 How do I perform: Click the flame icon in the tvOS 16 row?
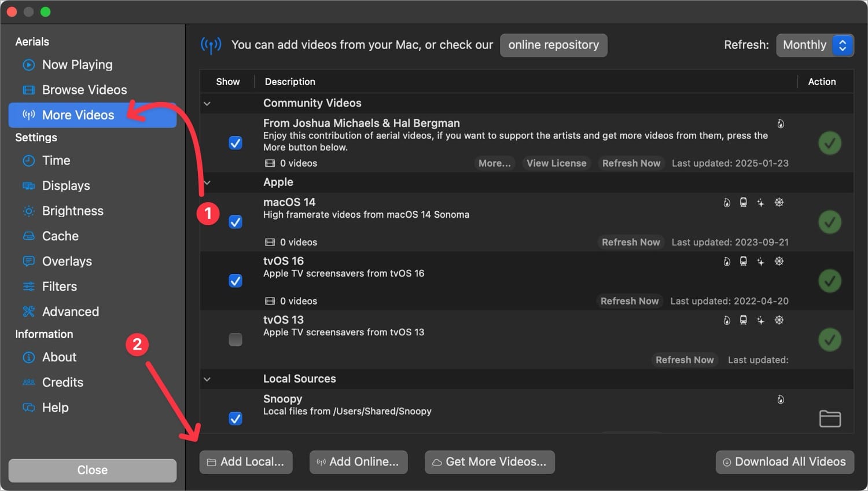pos(727,262)
